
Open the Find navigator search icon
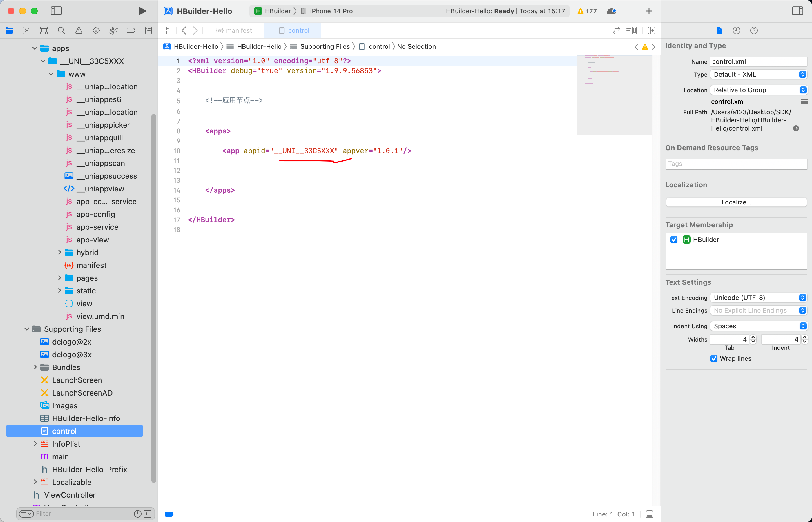tap(61, 30)
